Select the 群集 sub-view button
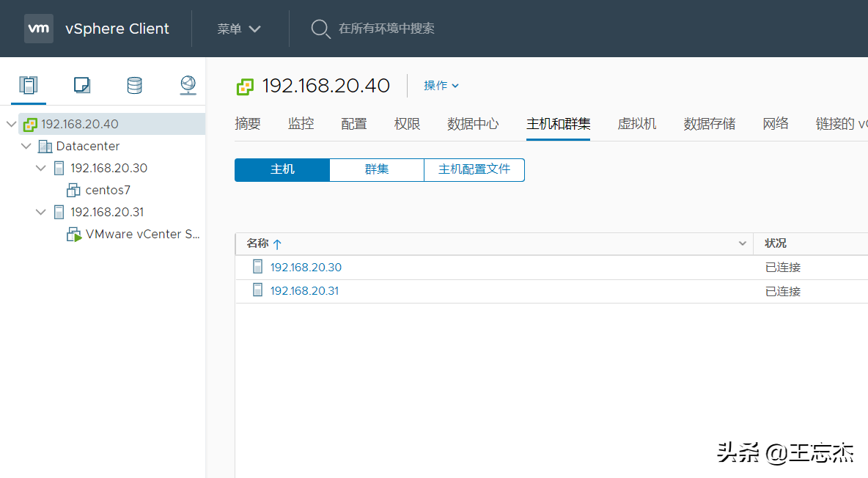Viewport: 868px width, 478px height. tap(376, 169)
